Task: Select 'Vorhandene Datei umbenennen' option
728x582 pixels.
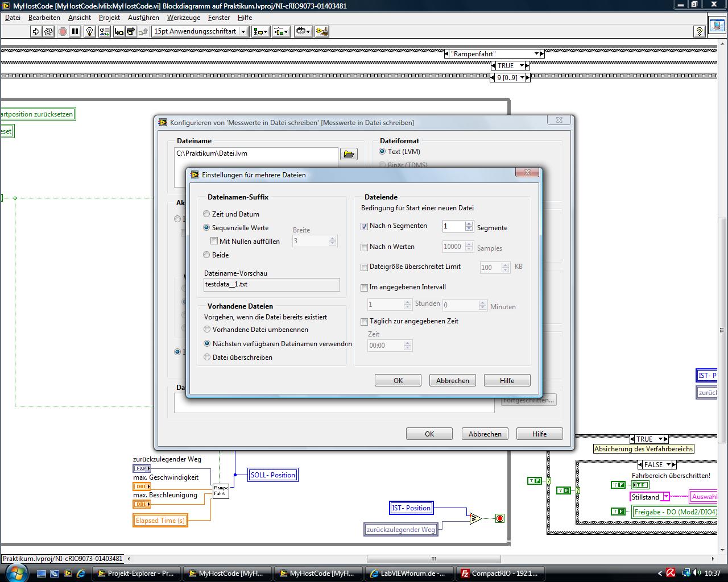Action: [207, 330]
